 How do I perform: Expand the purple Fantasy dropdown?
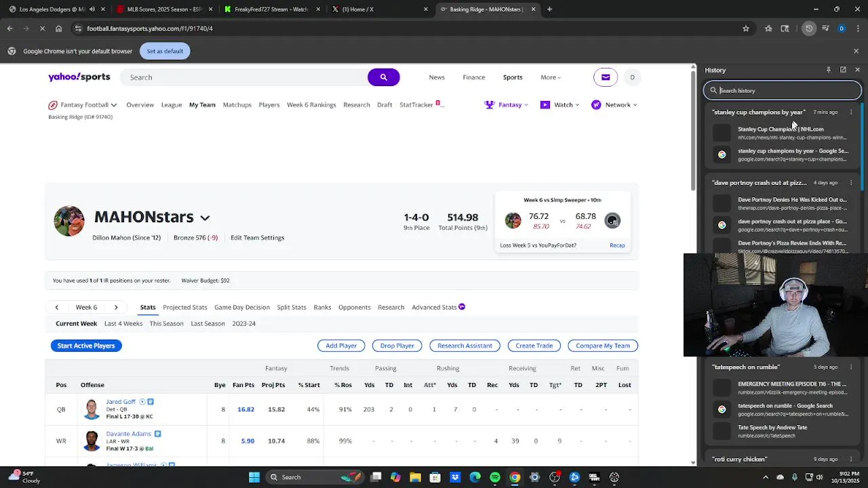click(526, 105)
